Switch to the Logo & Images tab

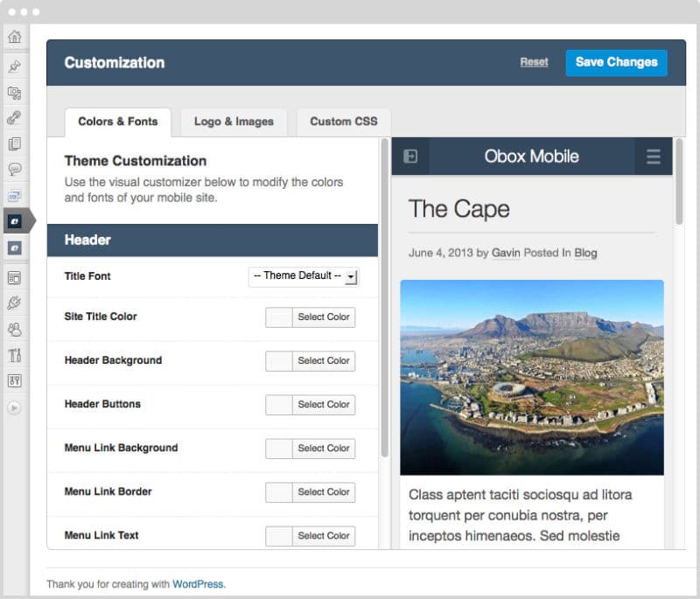[x=234, y=122]
